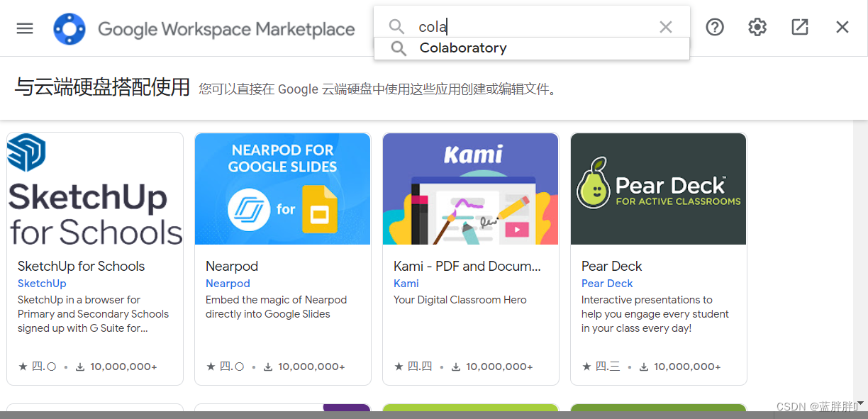Click the download count icon on Kami card
Screen dimensions: 868x419
[456, 367]
